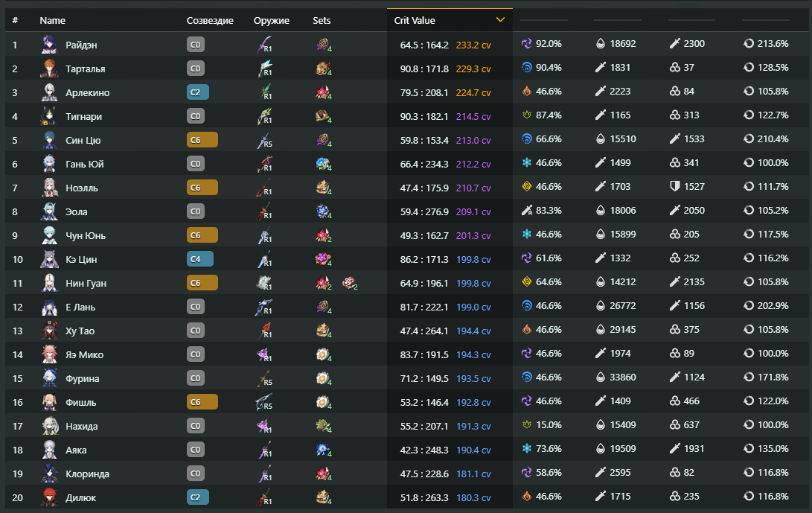Open Тигнари character avatar
This screenshot has height=513, width=812.
[x=50, y=116]
